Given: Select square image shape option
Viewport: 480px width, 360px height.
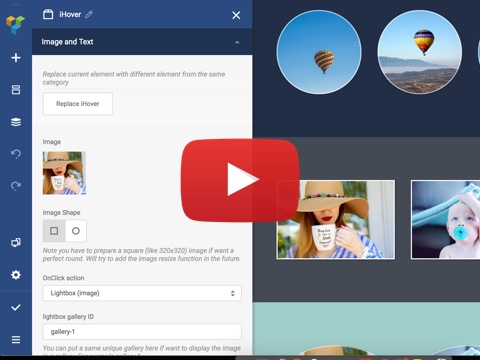Looking at the screenshot, I should pyautogui.click(x=54, y=231).
